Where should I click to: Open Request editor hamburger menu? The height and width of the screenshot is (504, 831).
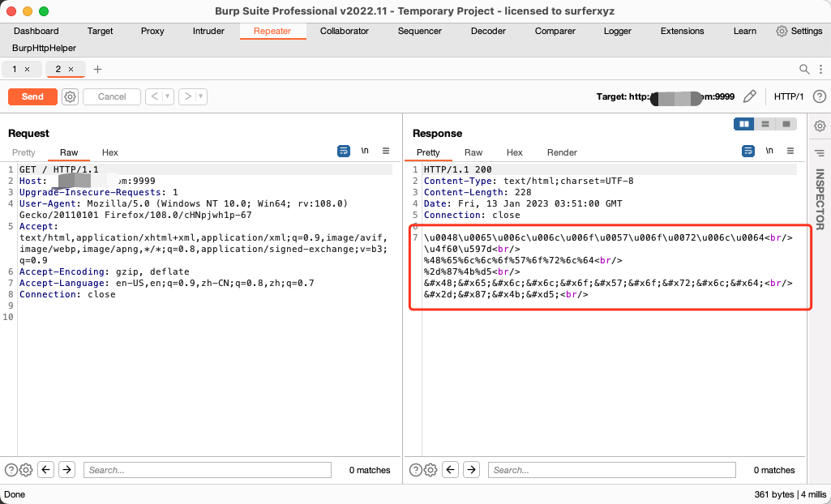[386, 151]
